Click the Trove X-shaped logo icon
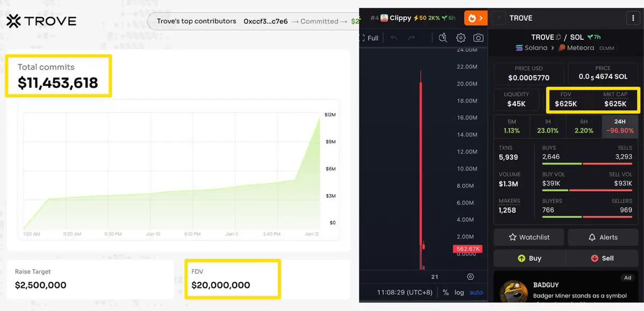The height and width of the screenshot is (311, 644). tap(13, 21)
